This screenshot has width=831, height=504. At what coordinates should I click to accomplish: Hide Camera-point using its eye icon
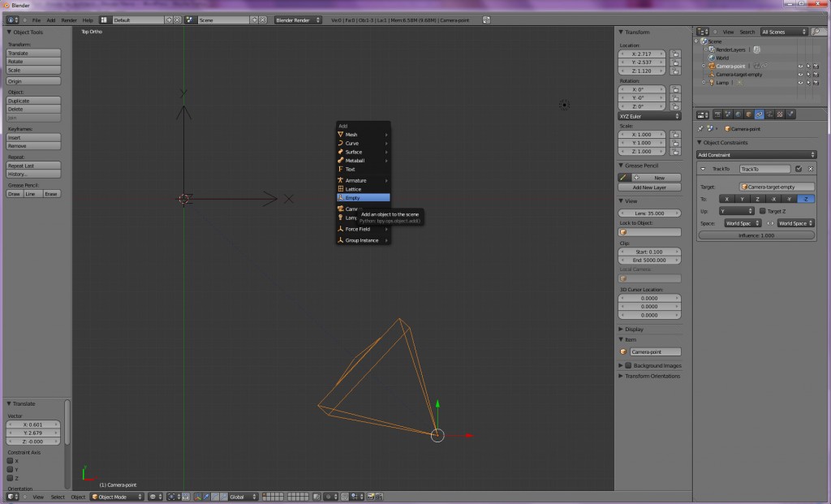799,66
